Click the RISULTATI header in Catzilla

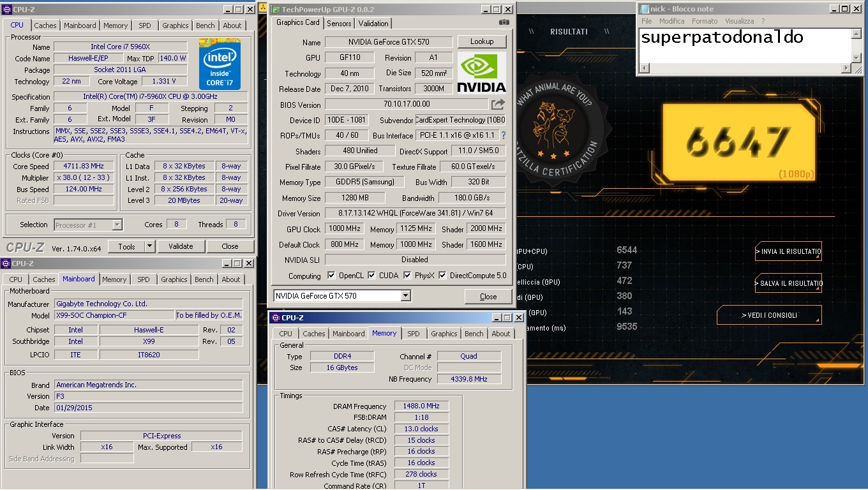(569, 31)
